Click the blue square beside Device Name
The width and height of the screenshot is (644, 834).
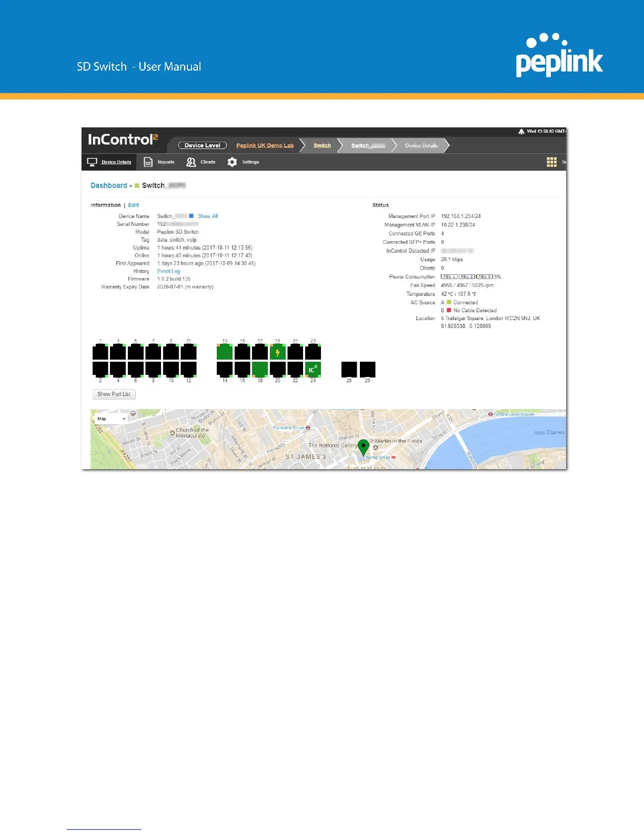coord(192,216)
